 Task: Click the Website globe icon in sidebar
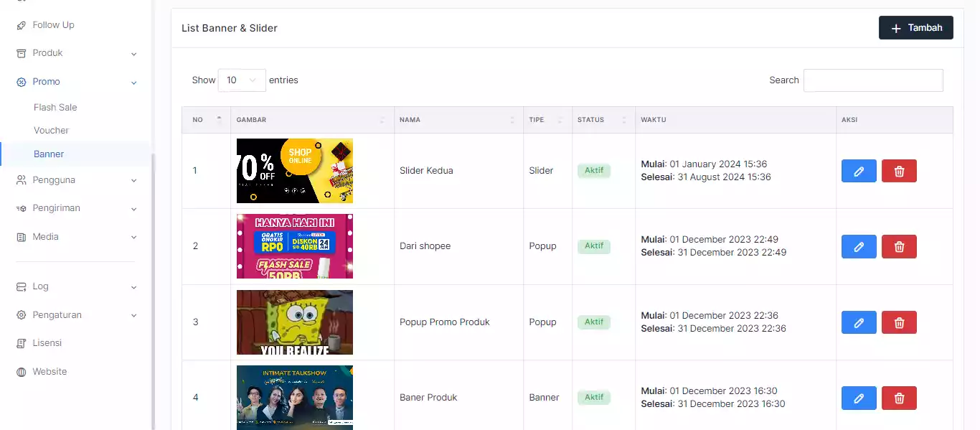point(21,372)
